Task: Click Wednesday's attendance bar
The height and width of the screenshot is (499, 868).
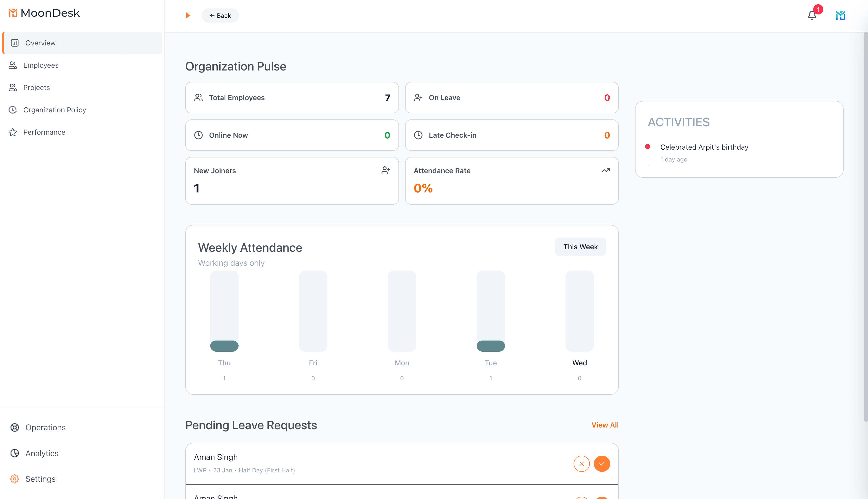Action: coord(580,311)
